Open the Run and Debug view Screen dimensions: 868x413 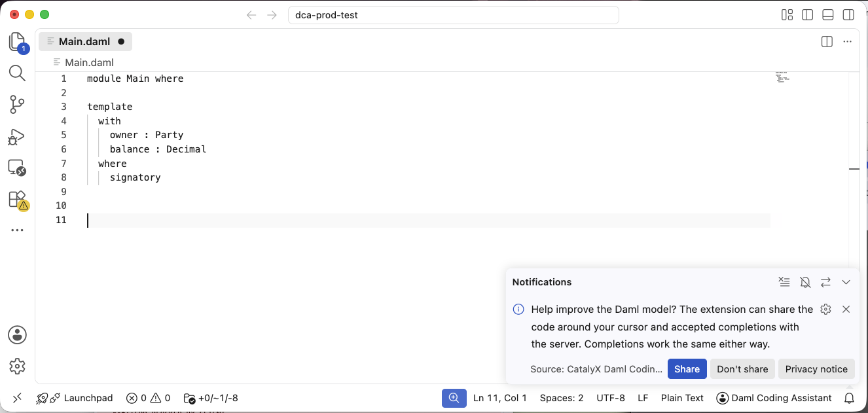coord(17,137)
